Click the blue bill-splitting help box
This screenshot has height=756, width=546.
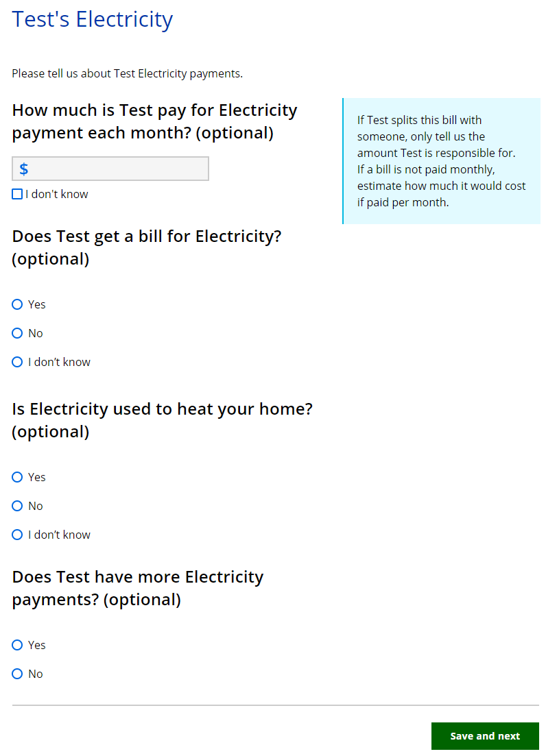tap(441, 161)
